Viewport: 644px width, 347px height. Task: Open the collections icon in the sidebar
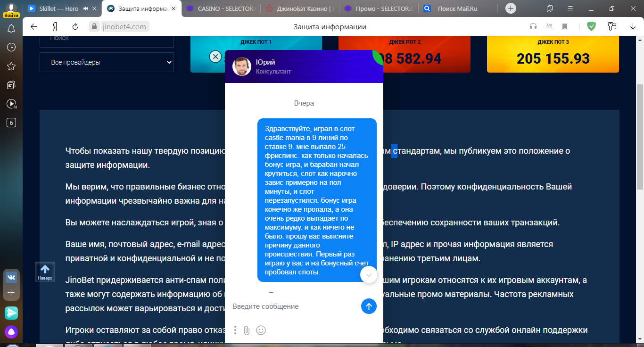pos(11,85)
